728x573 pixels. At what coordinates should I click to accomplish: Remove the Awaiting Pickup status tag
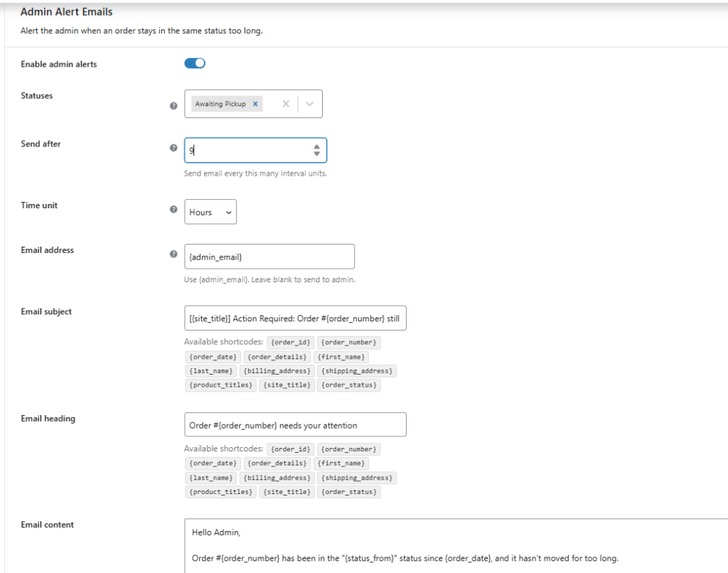coord(255,104)
